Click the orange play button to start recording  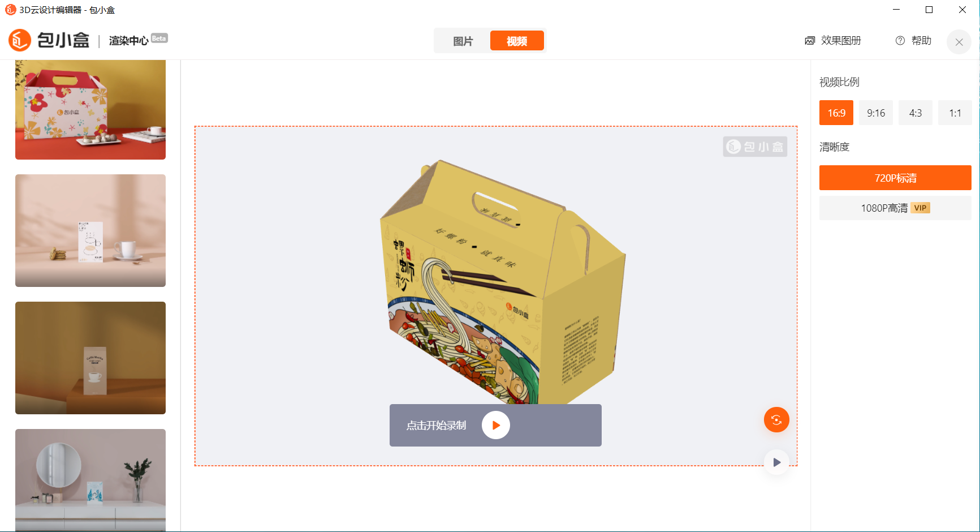click(496, 425)
